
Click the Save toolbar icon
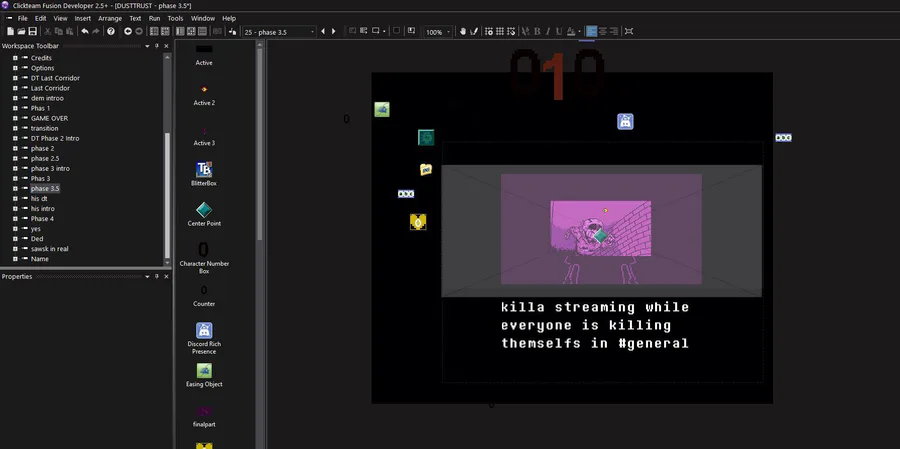tap(33, 32)
